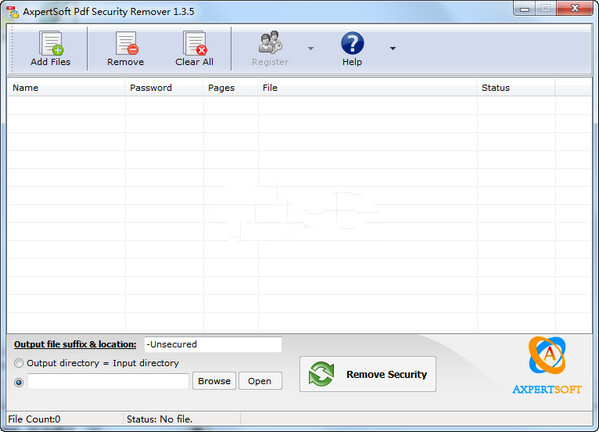This screenshot has height=432, width=599.
Task: Expand the dropdown arrow beside Register
Action: 311,49
